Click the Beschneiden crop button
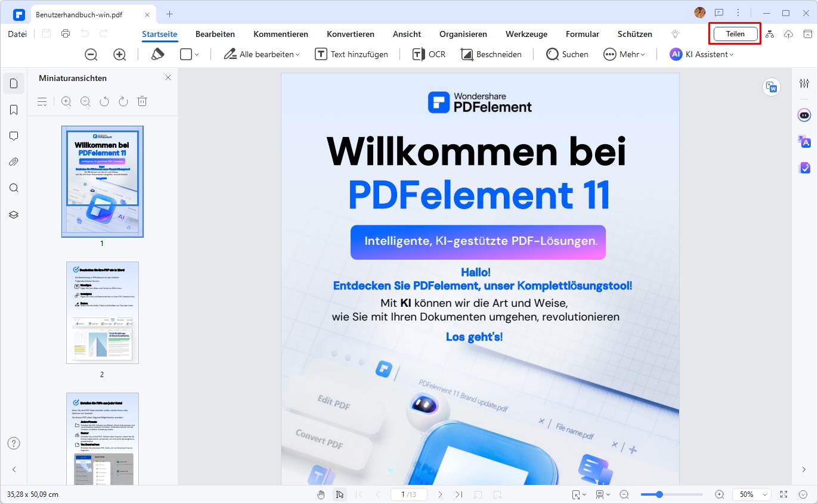The width and height of the screenshot is (818, 504). [491, 54]
